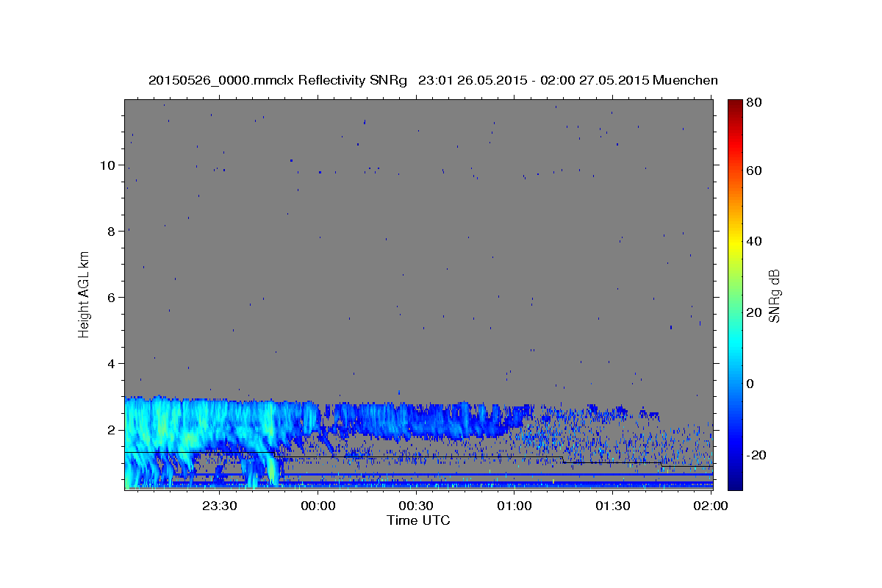882x588 pixels.
Task: Click the height axis value 8
Action: click(112, 231)
